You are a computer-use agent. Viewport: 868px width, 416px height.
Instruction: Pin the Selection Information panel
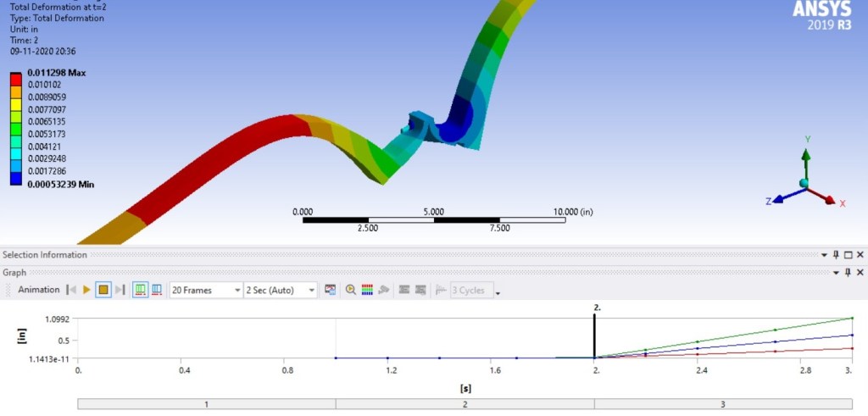click(836, 255)
